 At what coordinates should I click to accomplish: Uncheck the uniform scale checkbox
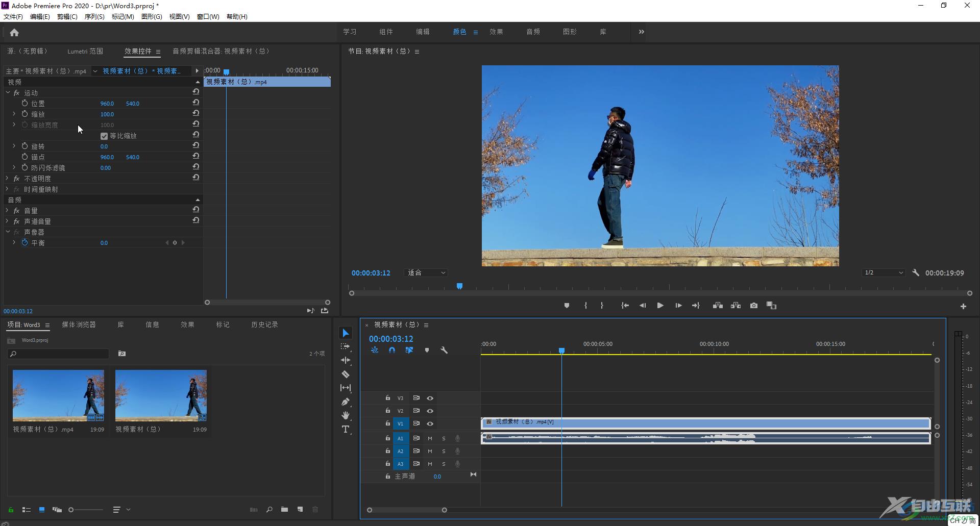[x=104, y=136]
